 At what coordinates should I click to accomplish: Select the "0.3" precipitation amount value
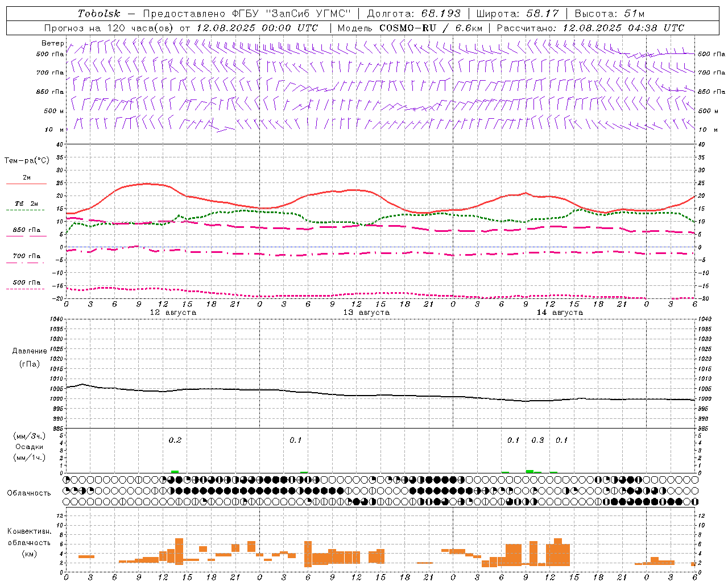[x=537, y=440]
